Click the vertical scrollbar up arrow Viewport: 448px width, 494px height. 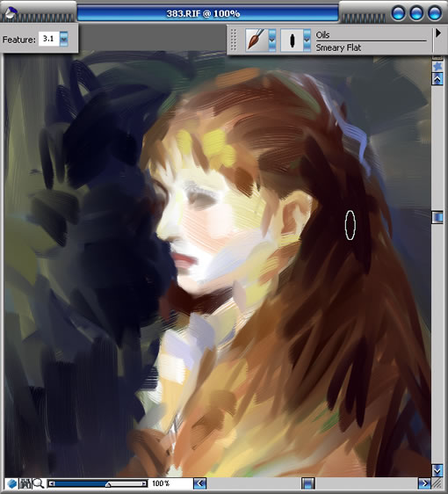(x=437, y=79)
